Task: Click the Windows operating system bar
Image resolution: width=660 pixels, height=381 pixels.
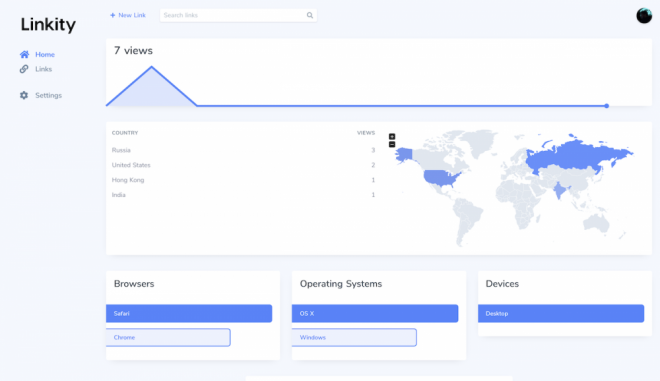Action: click(x=354, y=338)
